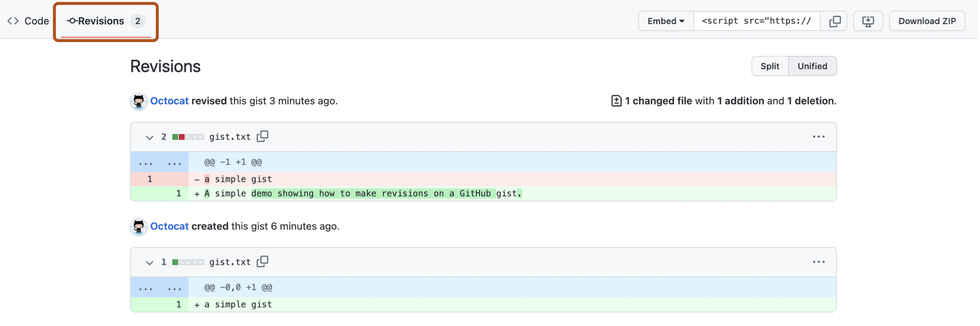Viewport: 980px width, 326px height.
Task: Click the Revisions count badge '2'
Action: 138,21
